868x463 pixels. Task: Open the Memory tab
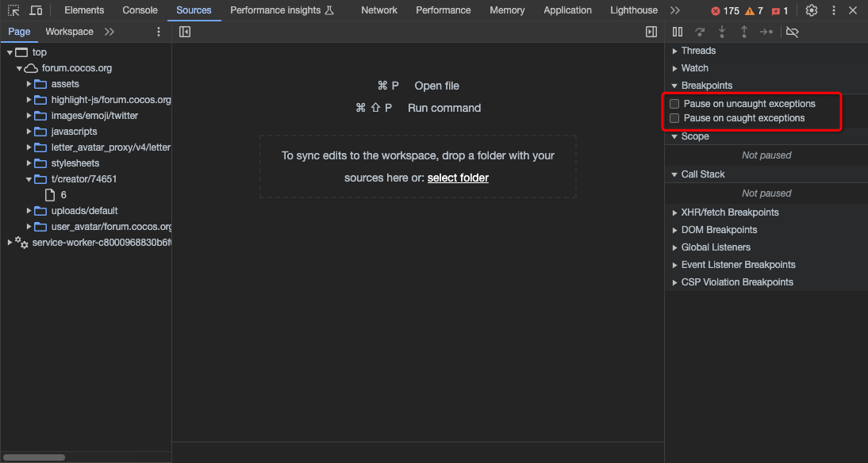tap(507, 10)
